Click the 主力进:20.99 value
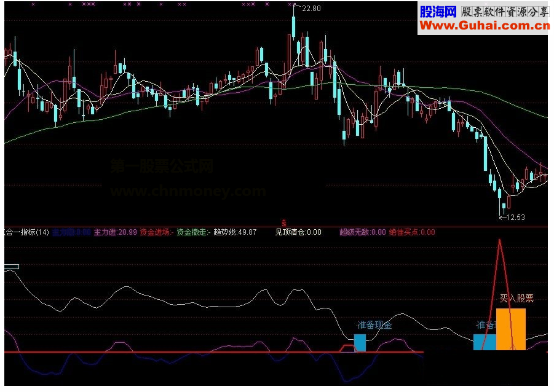The width and height of the screenshot is (554, 392). click(115, 232)
